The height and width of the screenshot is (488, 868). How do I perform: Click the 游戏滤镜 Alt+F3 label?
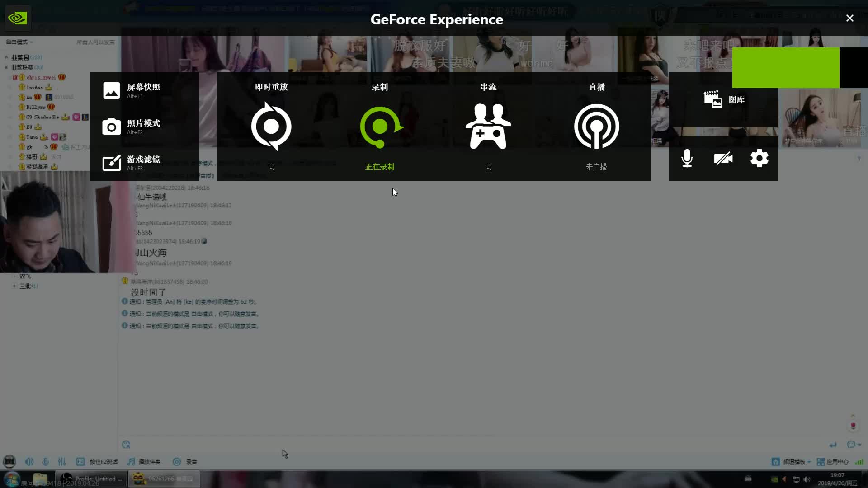tap(143, 163)
